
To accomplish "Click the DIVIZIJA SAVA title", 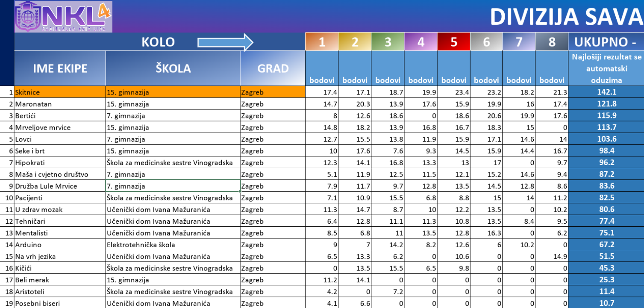I will click(566, 17).
